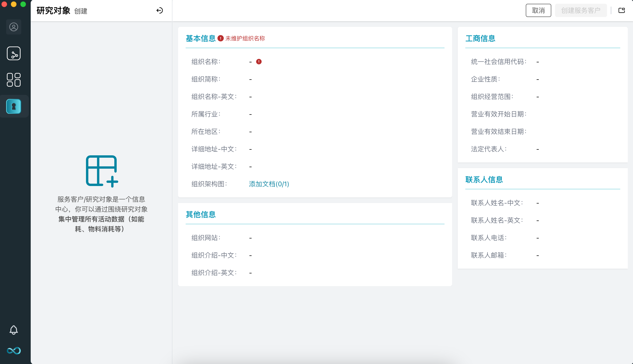Screen dimensions: 633x364
Task: Click the red error icon next to 组织名称
Action: coord(259,62)
